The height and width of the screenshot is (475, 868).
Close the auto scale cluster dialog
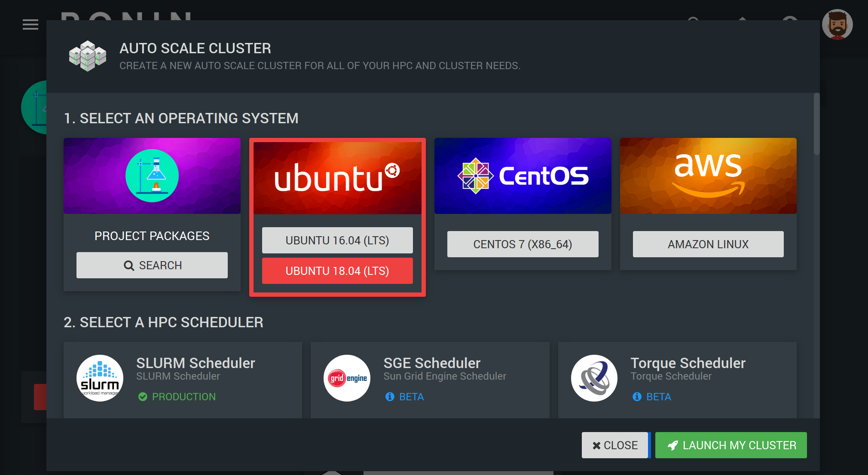point(615,445)
